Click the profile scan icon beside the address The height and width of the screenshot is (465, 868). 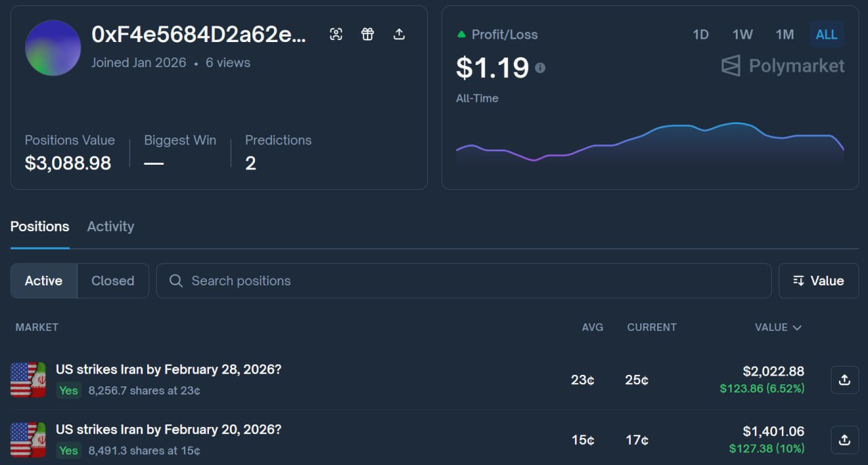336,35
